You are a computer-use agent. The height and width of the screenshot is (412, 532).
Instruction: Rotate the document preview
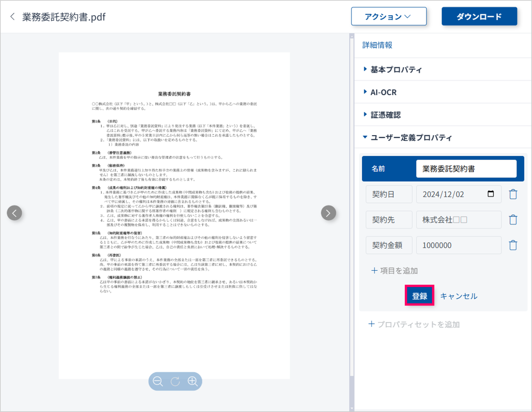pos(175,381)
